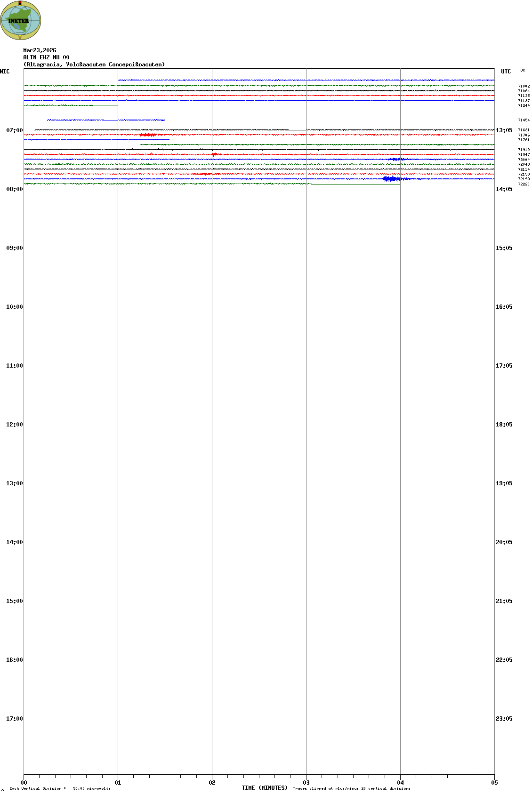Image resolution: width=532 pixels, height=795 pixels.
Task: Click the Mar23,2026 date label
Action: tap(40, 50)
